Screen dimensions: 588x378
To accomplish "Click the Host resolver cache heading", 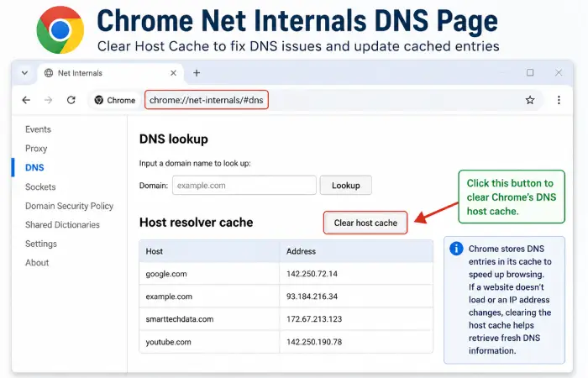I will 196,223.
